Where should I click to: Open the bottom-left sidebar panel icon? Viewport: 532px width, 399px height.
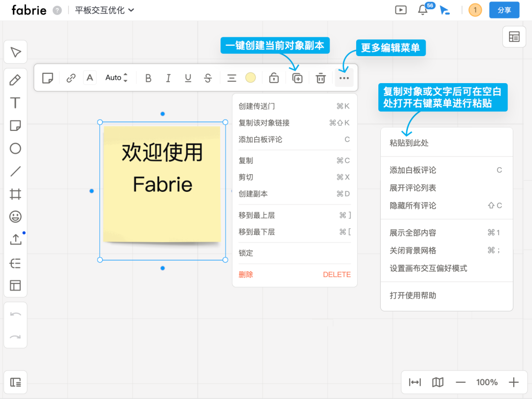pyautogui.click(x=15, y=382)
